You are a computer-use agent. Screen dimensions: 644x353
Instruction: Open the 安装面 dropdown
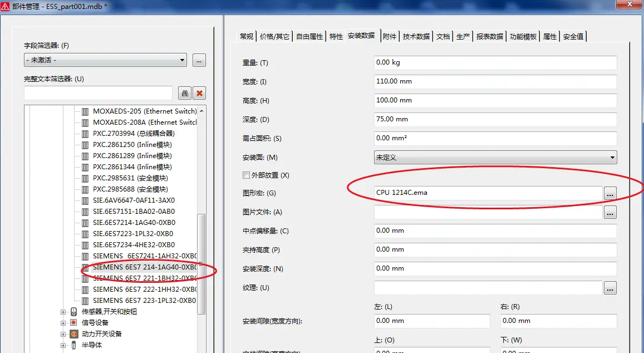pos(495,158)
